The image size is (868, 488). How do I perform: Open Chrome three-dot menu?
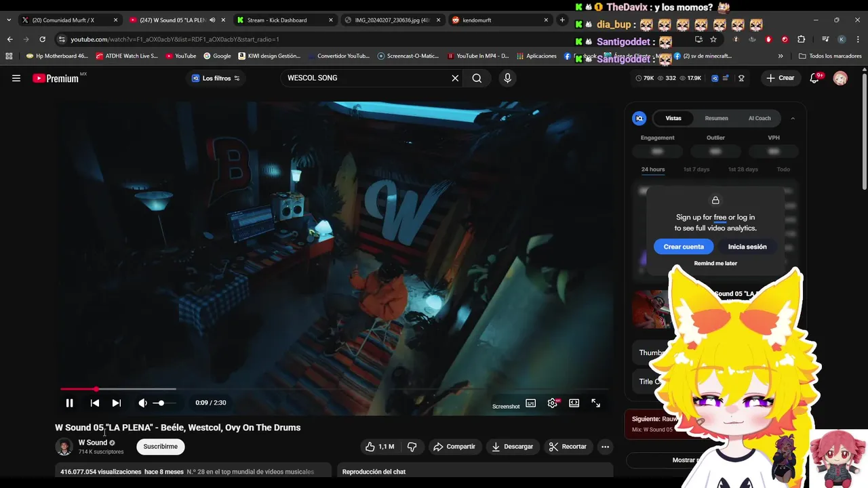(858, 39)
